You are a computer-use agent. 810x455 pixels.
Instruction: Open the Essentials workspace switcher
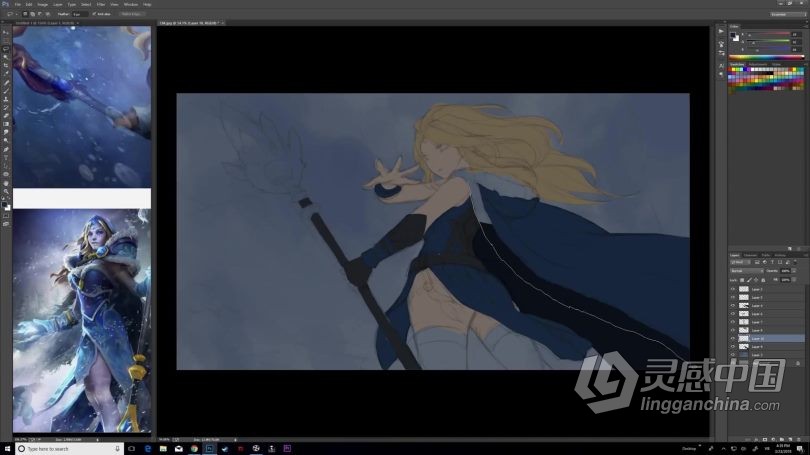[787, 14]
